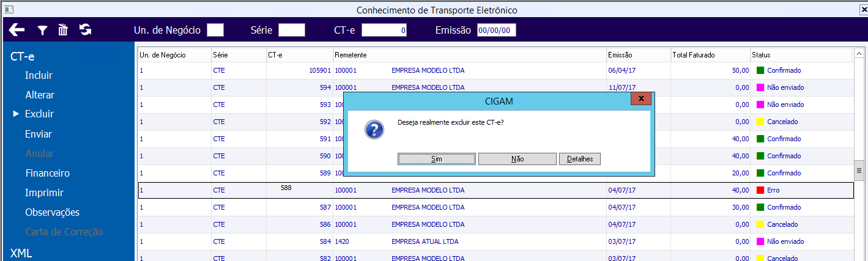Viewport: 868px width, 261px height.
Task: Decline deletion with Não button
Action: [x=517, y=159]
